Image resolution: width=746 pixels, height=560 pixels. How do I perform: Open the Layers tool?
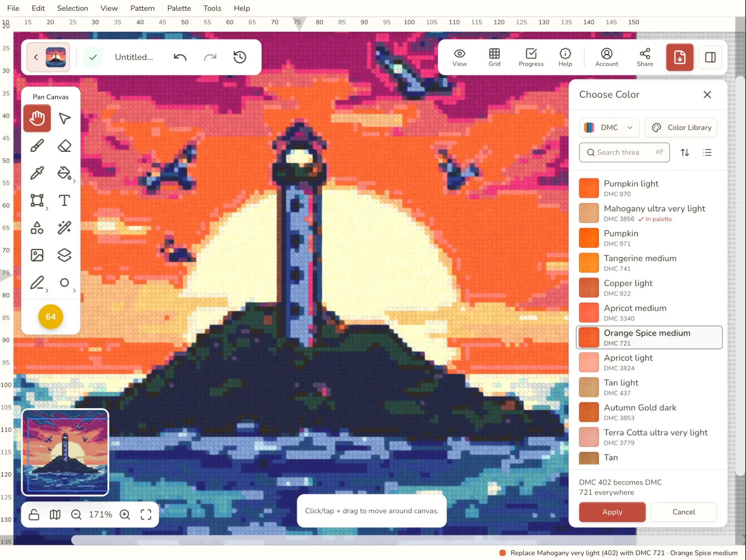(64, 255)
